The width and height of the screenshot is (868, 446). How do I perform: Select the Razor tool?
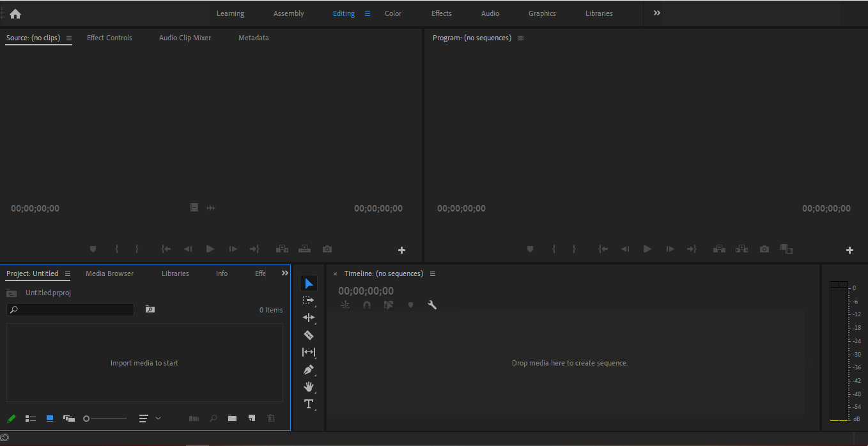(x=309, y=335)
